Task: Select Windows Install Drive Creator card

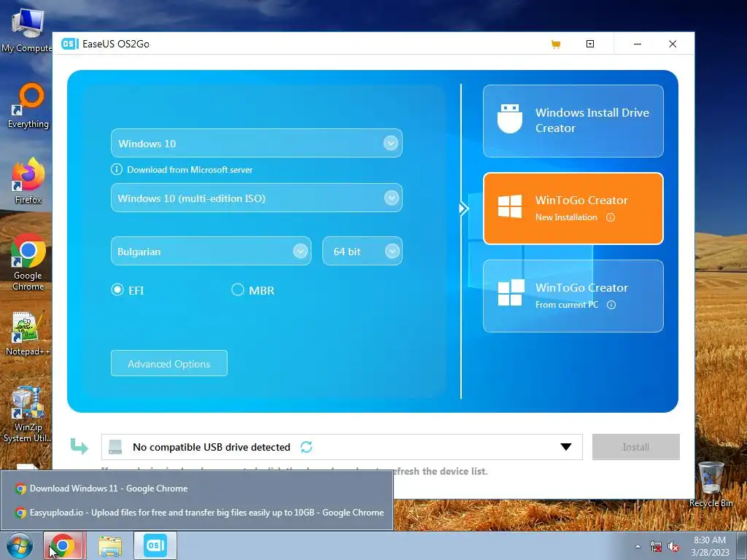Action: (573, 121)
